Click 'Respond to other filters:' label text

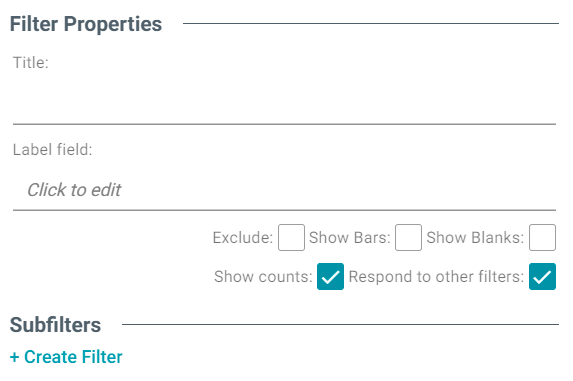pyautogui.click(x=436, y=277)
